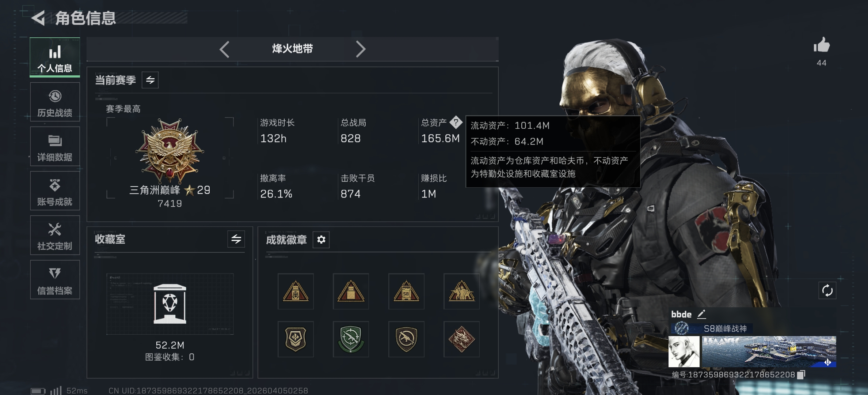Select the red dragon achievement badge
868x395 pixels.
461,339
